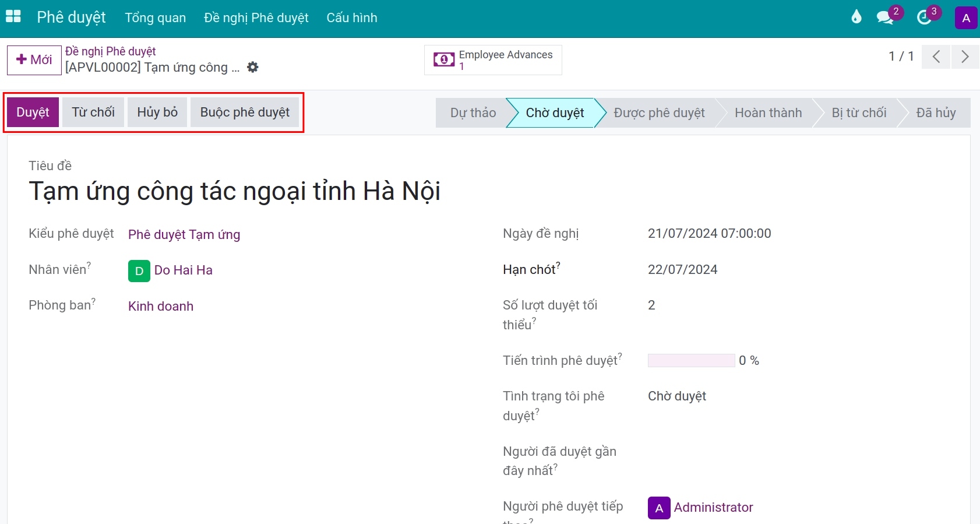Select the Được phê duyệt status stage
This screenshot has height=524, width=980.
coord(659,113)
